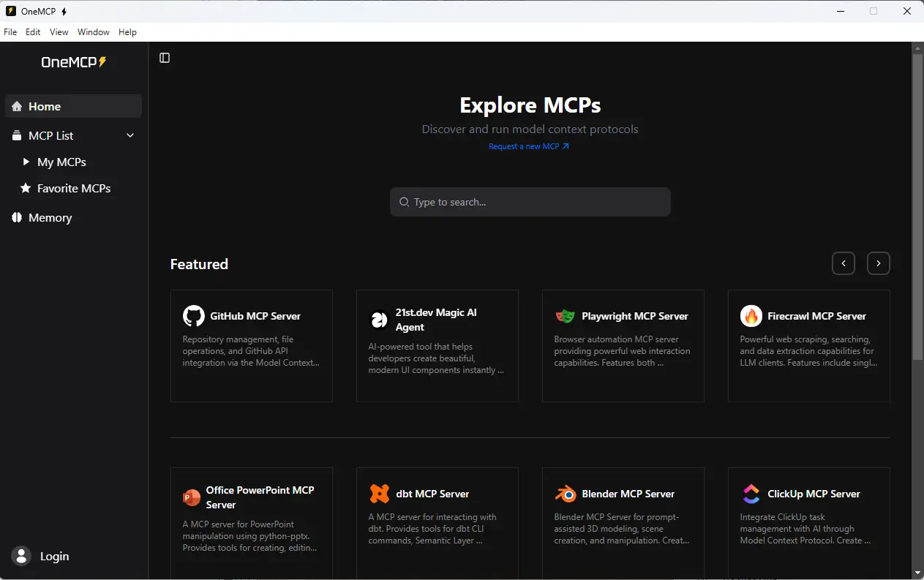Click the vertical scrollbar thumb

(x=917, y=206)
